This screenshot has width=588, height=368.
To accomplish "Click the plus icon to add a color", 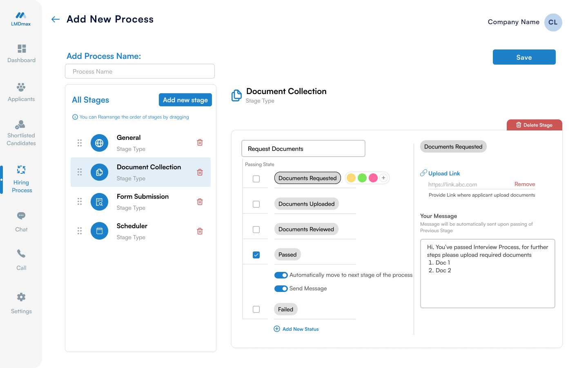I will point(383,178).
